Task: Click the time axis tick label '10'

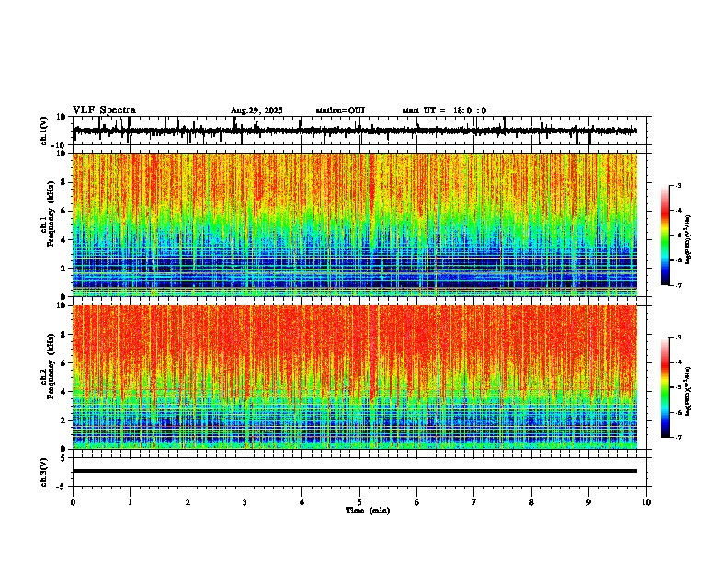Action: tap(646, 502)
